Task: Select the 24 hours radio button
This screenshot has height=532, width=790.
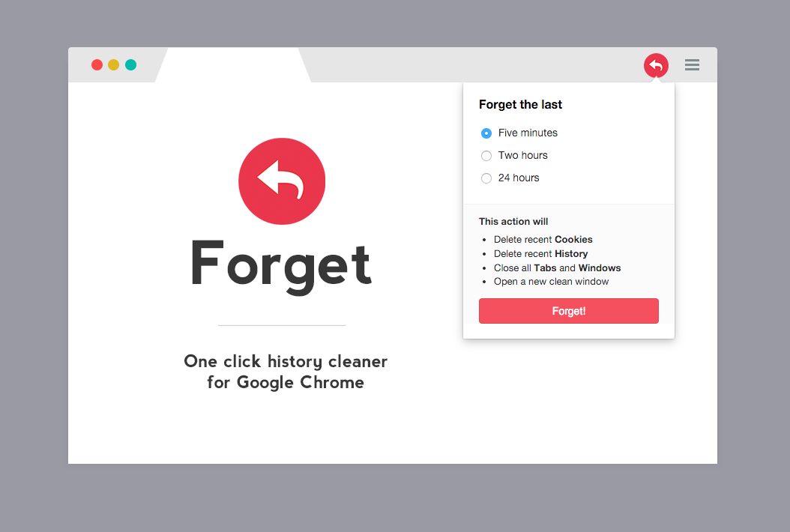Action: 486,178
